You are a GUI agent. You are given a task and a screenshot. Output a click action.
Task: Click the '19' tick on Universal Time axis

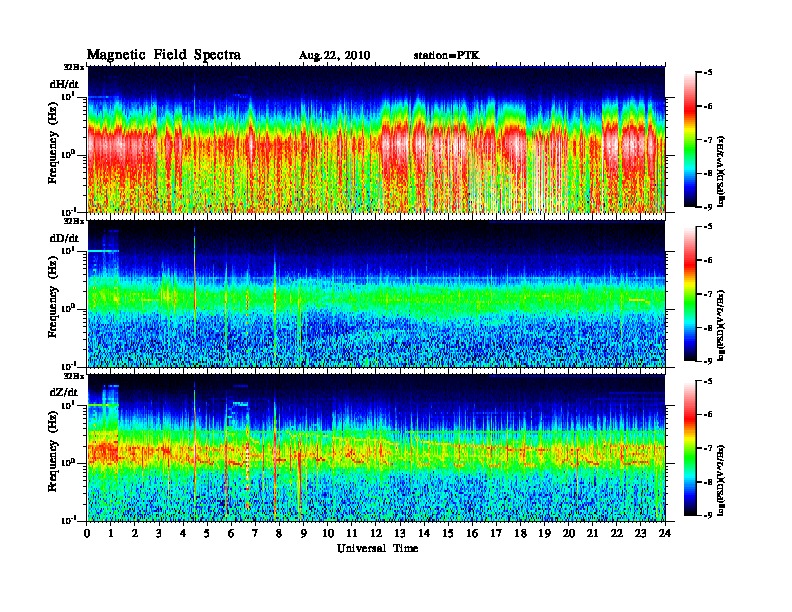pyautogui.click(x=544, y=534)
